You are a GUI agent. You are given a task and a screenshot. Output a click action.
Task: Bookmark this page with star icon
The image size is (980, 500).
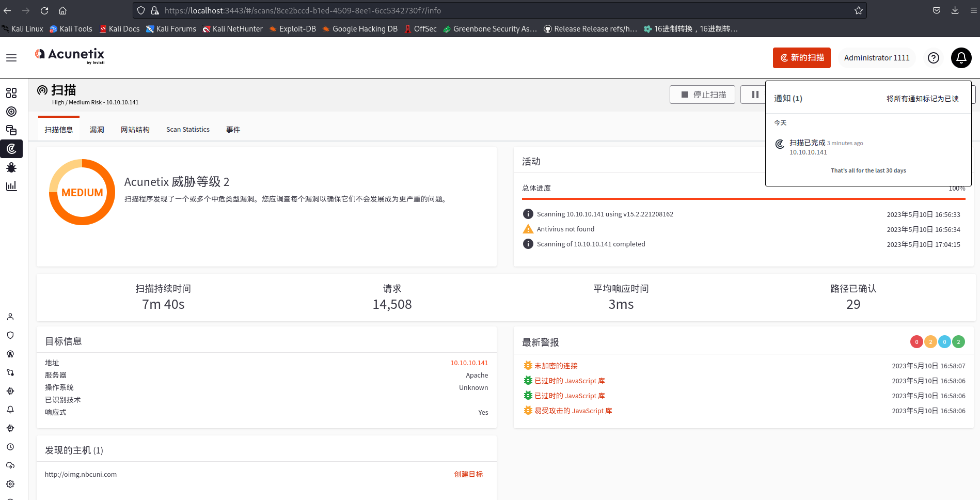[x=858, y=10]
